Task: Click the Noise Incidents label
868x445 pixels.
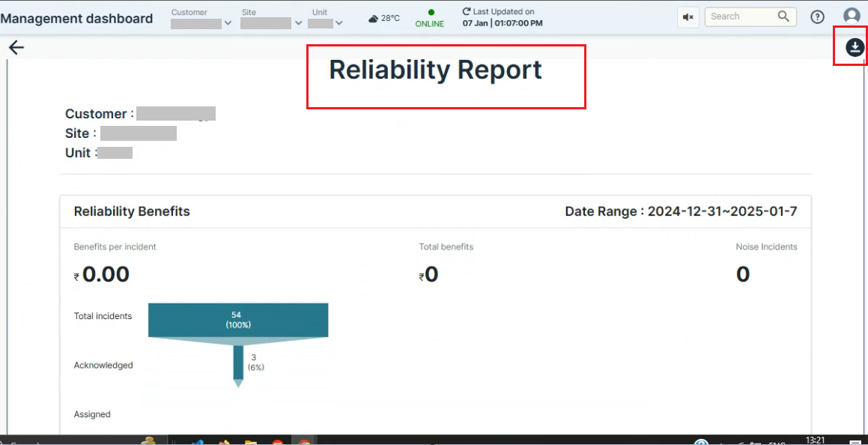Action: 767,247
